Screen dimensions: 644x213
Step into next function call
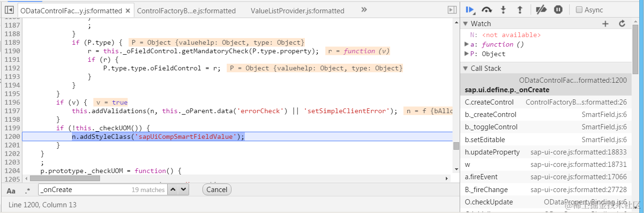(503, 10)
